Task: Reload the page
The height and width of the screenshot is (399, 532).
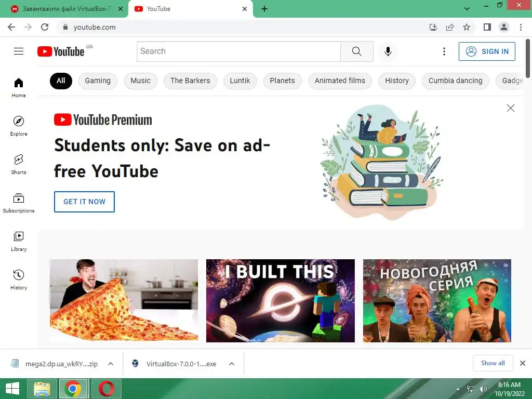Action: pyautogui.click(x=45, y=27)
